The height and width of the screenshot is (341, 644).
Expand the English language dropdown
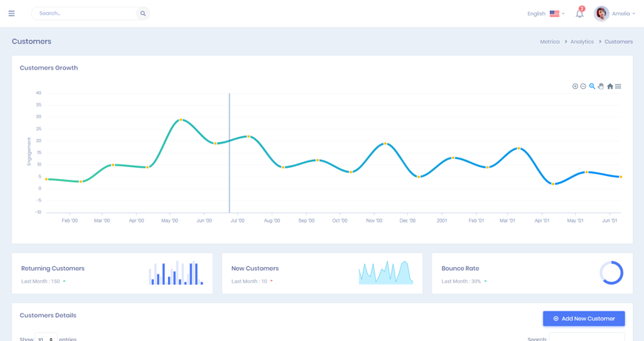coord(546,13)
